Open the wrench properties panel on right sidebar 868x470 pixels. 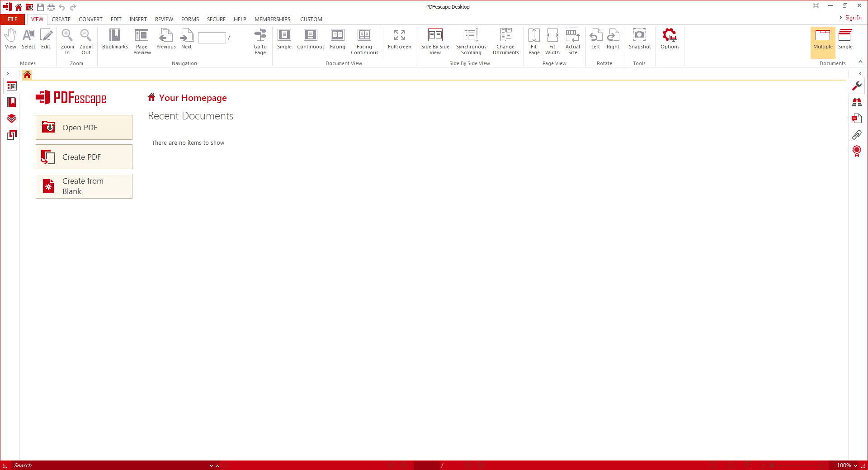coord(857,86)
